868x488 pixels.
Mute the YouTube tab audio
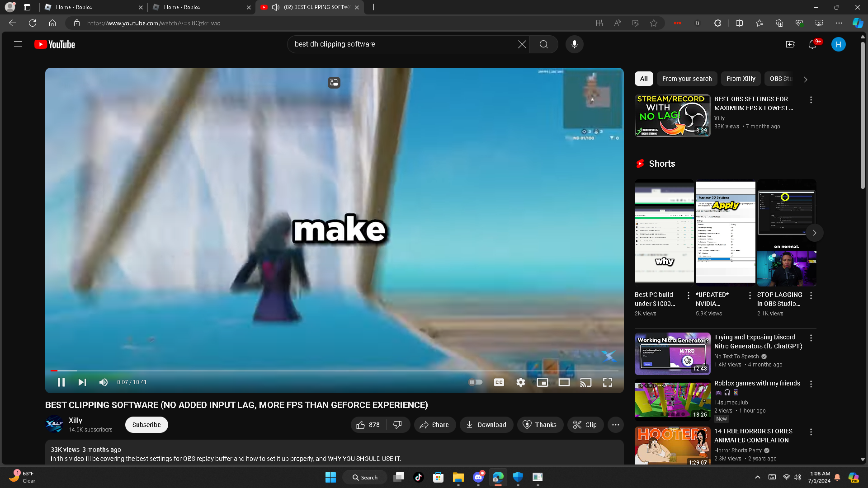tap(276, 7)
